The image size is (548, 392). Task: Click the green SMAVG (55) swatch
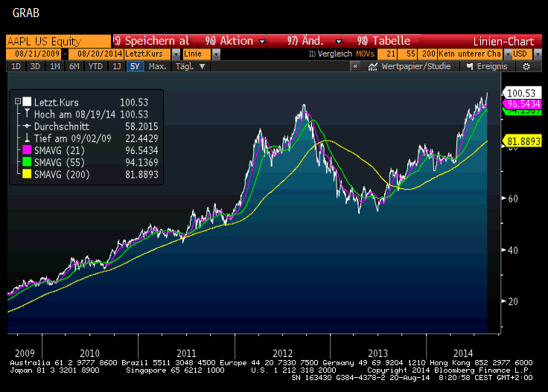tap(27, 162)
